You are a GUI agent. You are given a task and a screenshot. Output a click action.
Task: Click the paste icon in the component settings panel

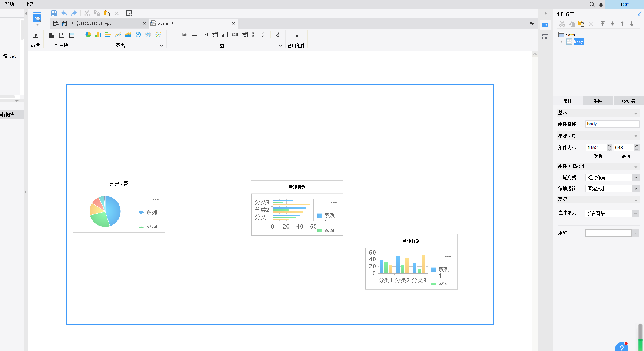click(x=581, y=24)
